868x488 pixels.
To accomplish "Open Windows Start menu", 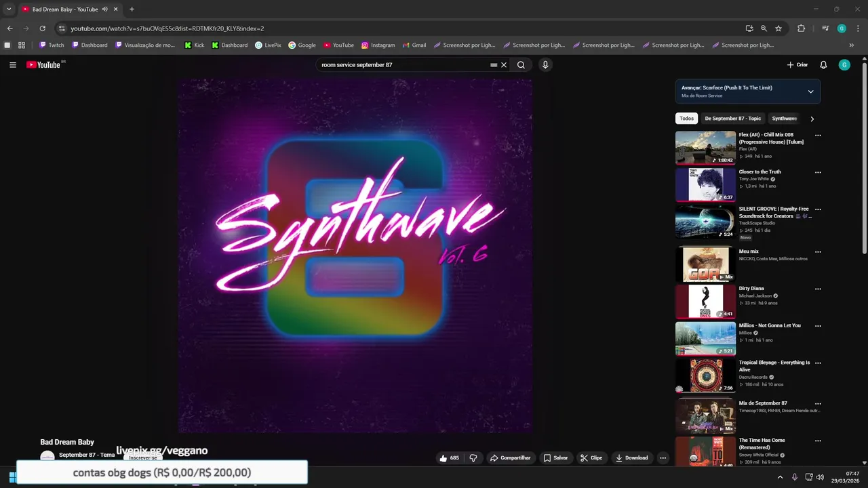I will coord(12,476).
